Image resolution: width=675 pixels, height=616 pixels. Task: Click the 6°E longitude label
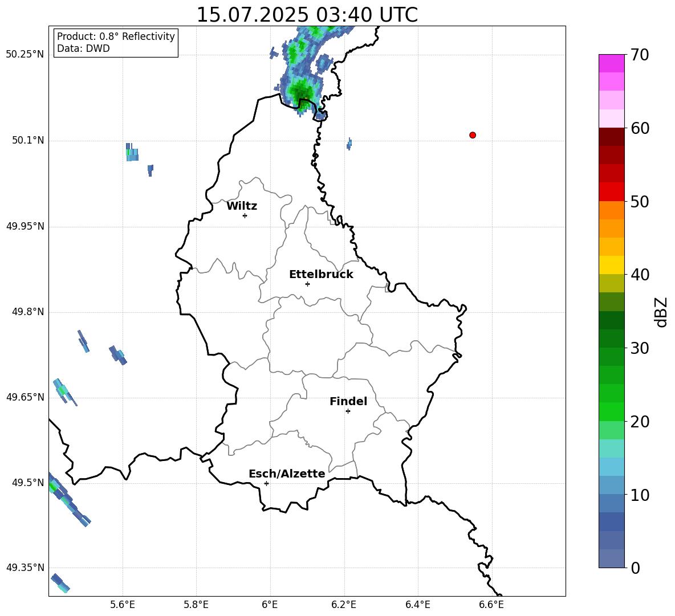pos(270,605)
